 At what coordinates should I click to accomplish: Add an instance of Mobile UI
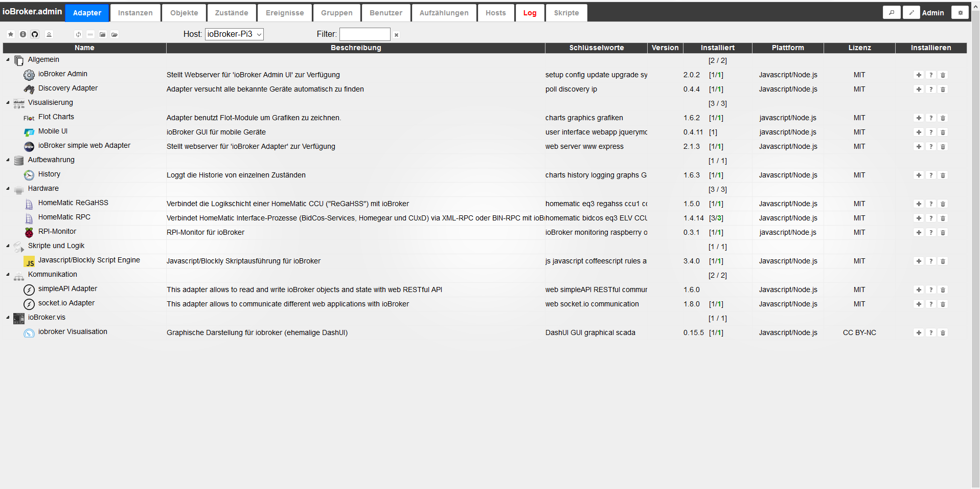pyautogui.click(x=919, y=132)
